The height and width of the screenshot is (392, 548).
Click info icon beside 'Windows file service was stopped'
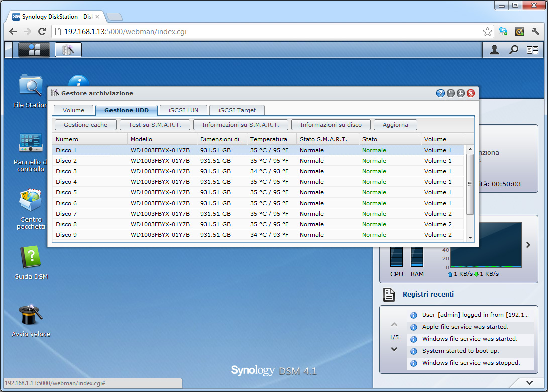coord(414,363)
